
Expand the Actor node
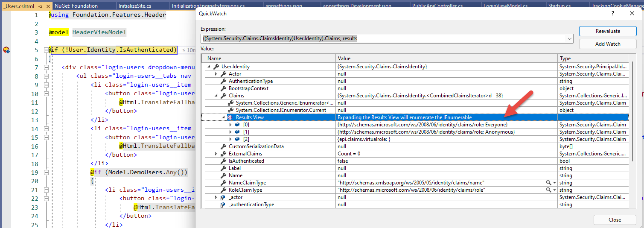216,74
